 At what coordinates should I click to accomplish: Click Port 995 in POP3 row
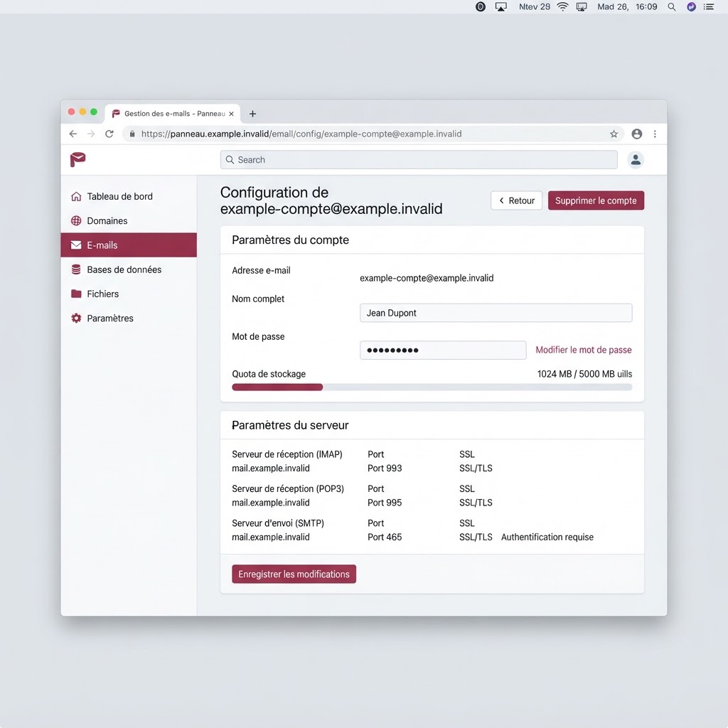pos(385,503)
